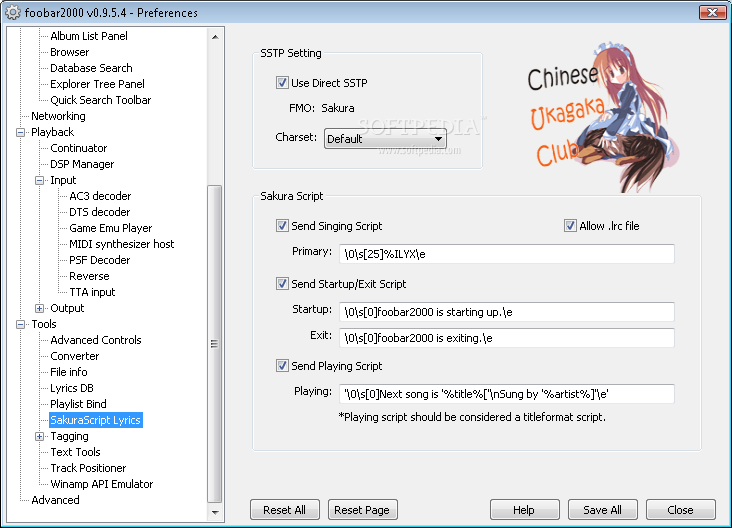Select SakuraScript Lyrics item

pyautogui.click(x=96, y=420)
